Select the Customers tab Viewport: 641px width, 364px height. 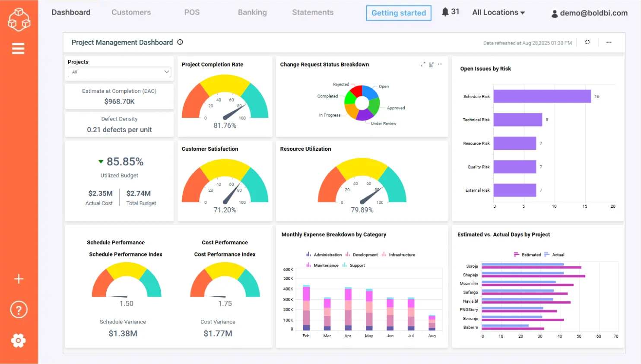pyautogui.click(x=131, y=13)
